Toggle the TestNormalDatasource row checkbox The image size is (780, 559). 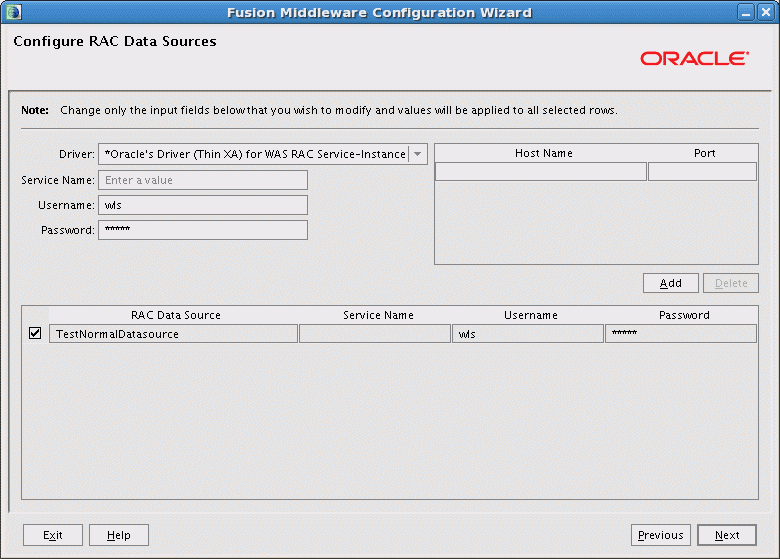35,333
